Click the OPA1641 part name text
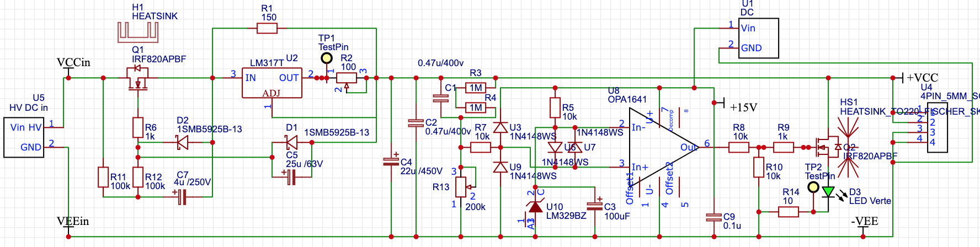Image resolution: width=980 pixels, height=247 pixels. pos(627,99)
